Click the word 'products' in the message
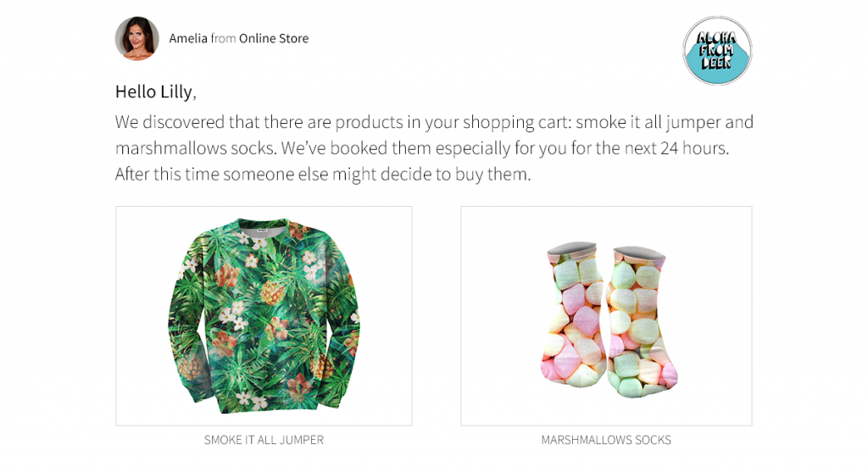868x473 pixels. [x=370, y=122]
